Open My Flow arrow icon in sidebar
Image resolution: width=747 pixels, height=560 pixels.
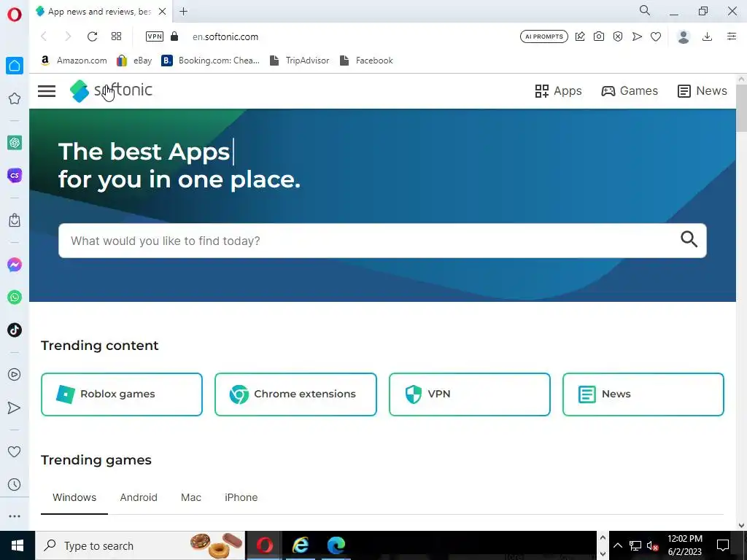(x=15, y=408)
